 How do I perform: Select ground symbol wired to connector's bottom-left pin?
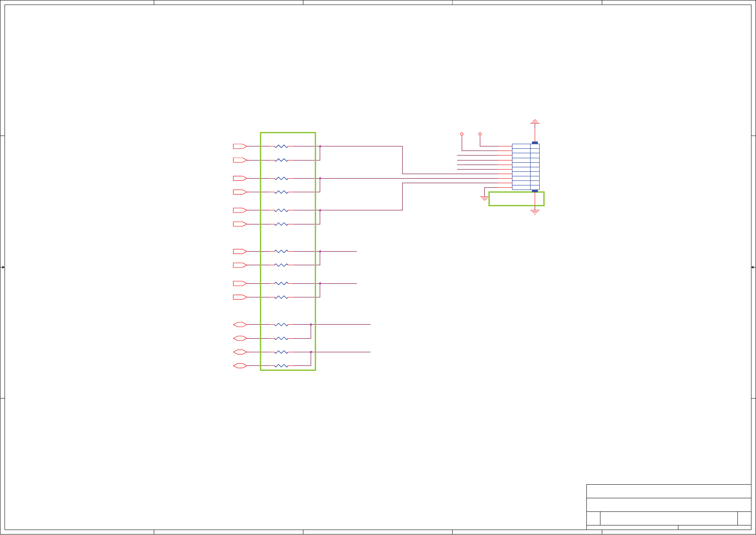[485, 198]
